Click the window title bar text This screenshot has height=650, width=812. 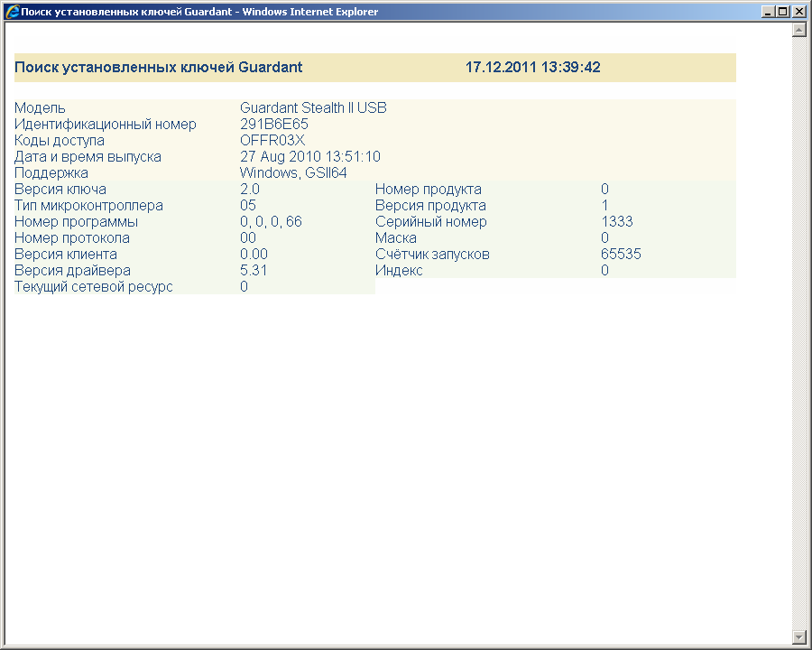point(198,12)
